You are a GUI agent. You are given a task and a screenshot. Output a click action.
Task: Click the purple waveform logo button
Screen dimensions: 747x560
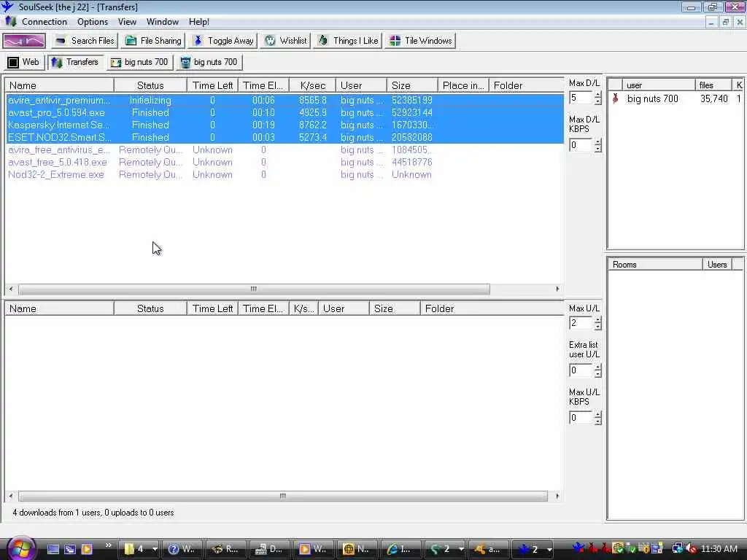[x=24, y=41]
